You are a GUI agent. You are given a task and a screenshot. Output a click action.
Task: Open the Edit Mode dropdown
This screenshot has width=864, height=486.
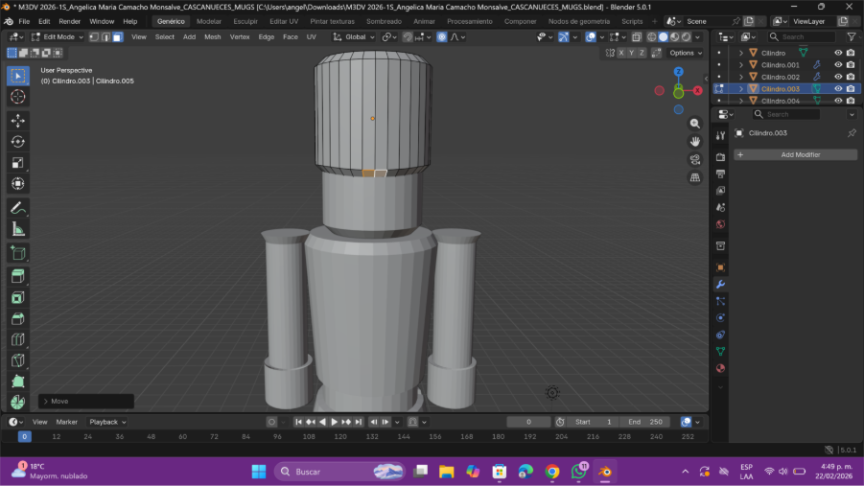(x=57, y=37)
